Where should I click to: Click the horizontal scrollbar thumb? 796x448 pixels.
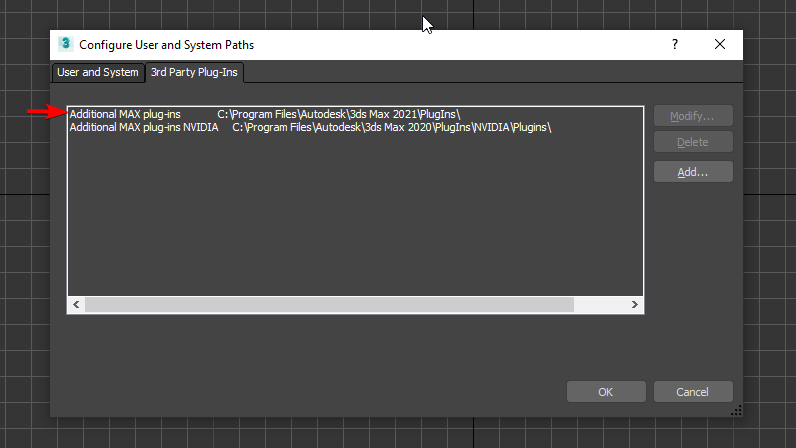click(x=330, y=304)
